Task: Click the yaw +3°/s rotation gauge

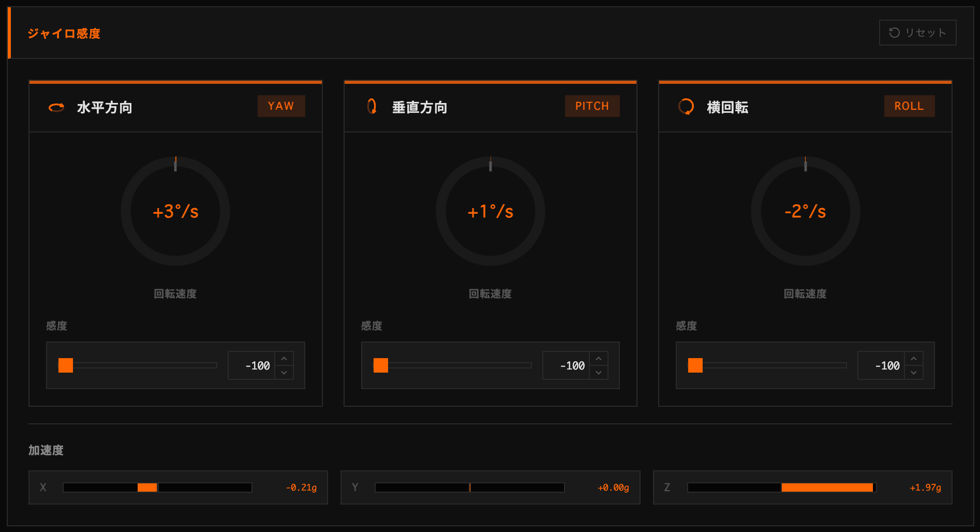Action: [x=175, y=211]
